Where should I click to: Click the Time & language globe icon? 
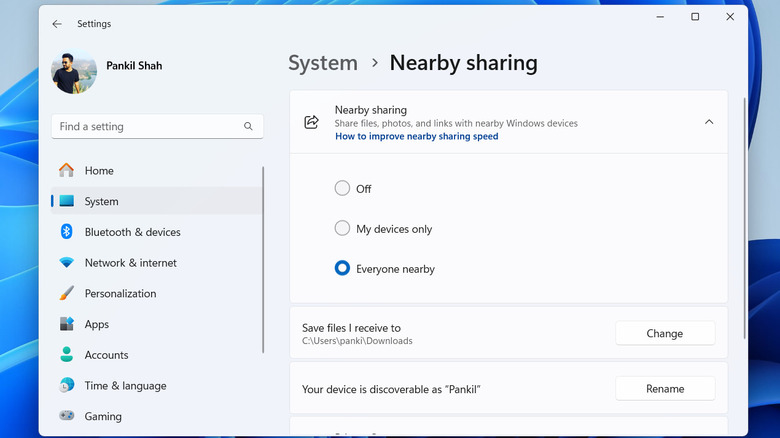click(66, 386)
